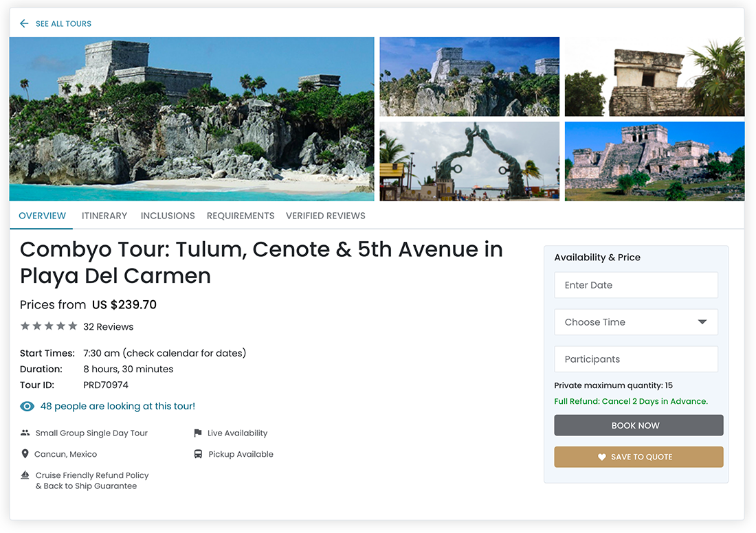The image size is (756, 533).
Task: Click the Choose Time dropdown arrow
Action: [x=702, y=322]
